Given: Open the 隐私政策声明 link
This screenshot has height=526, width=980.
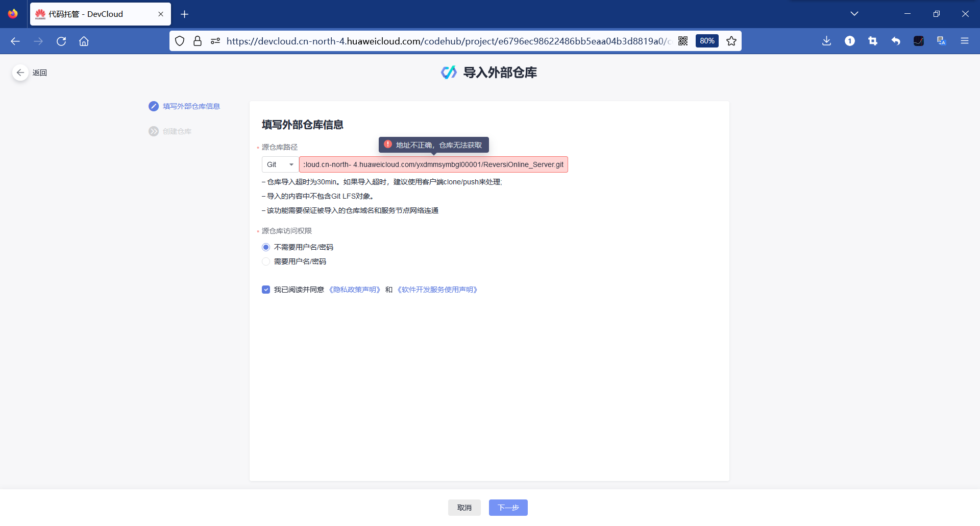Looking at the screenshot, I should point(355,289).
